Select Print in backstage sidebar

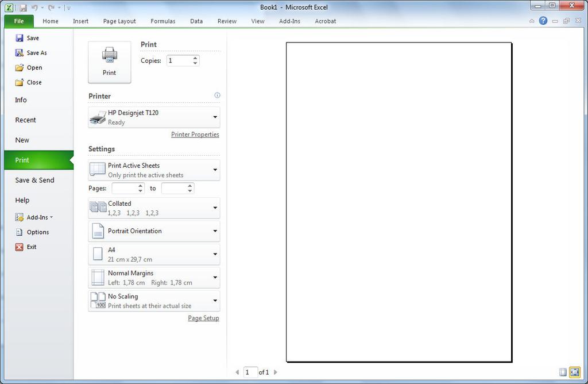(x=39, y=160)
